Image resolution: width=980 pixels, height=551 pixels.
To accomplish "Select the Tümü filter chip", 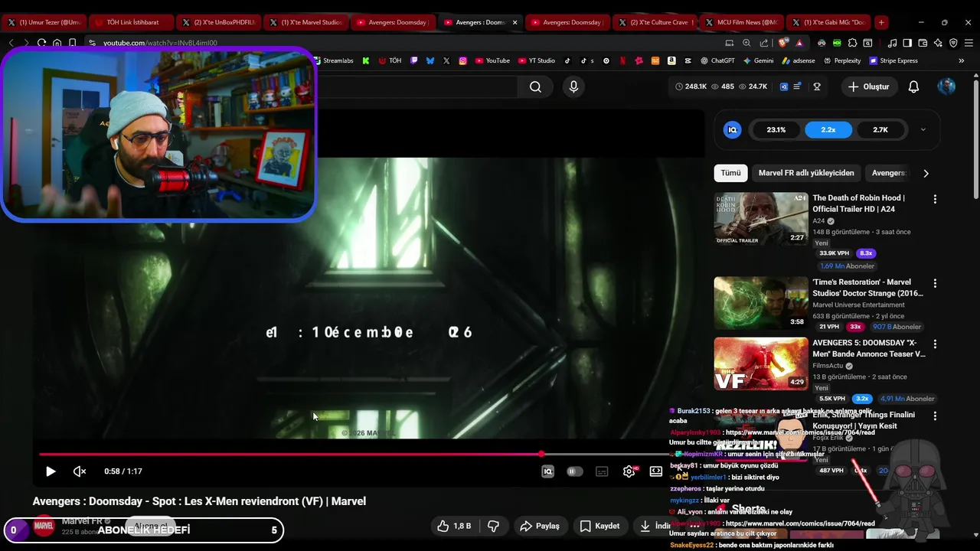I will [x=730, y=173].
